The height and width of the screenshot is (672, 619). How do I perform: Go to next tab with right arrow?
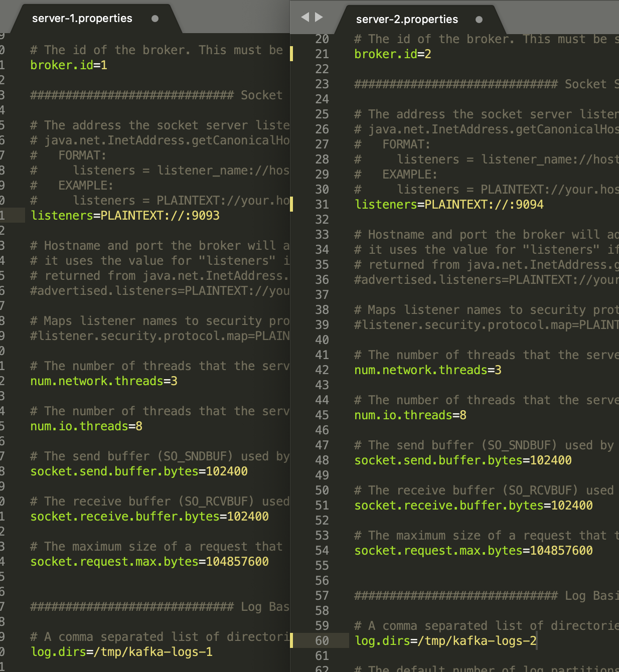pyautogui.click(x=319, y=17)
